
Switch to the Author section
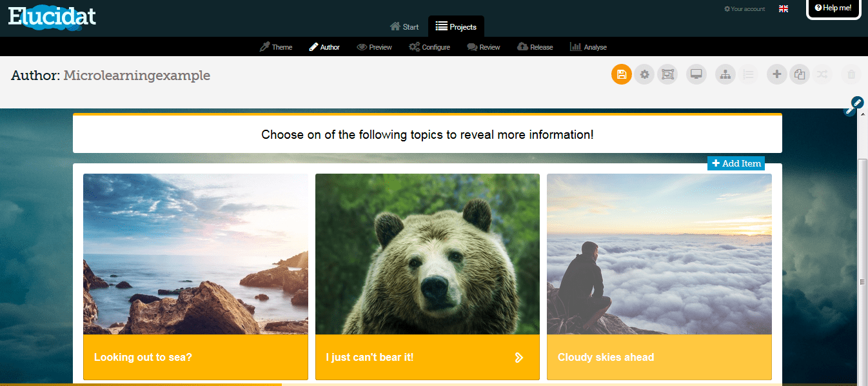pyautogui.click(x=324, y=46)
